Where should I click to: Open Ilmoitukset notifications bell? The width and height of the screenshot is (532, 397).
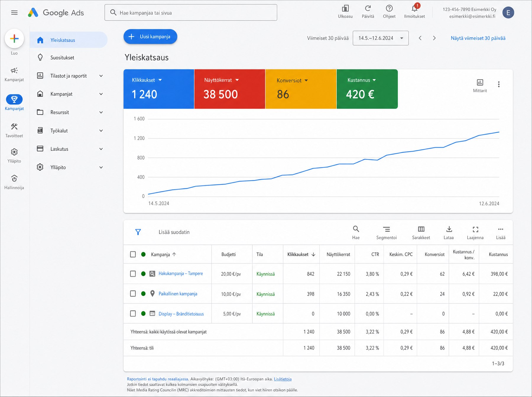click(x=415, y=8)
